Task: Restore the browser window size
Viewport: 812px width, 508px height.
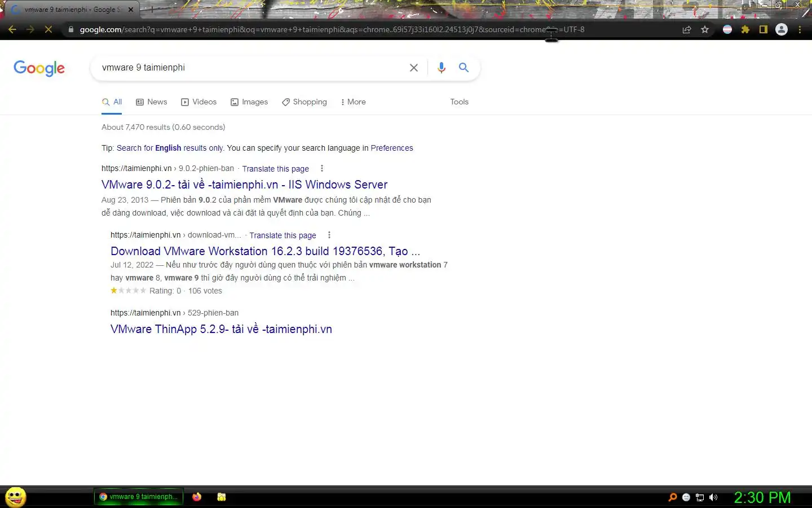Action: [778, 5]
